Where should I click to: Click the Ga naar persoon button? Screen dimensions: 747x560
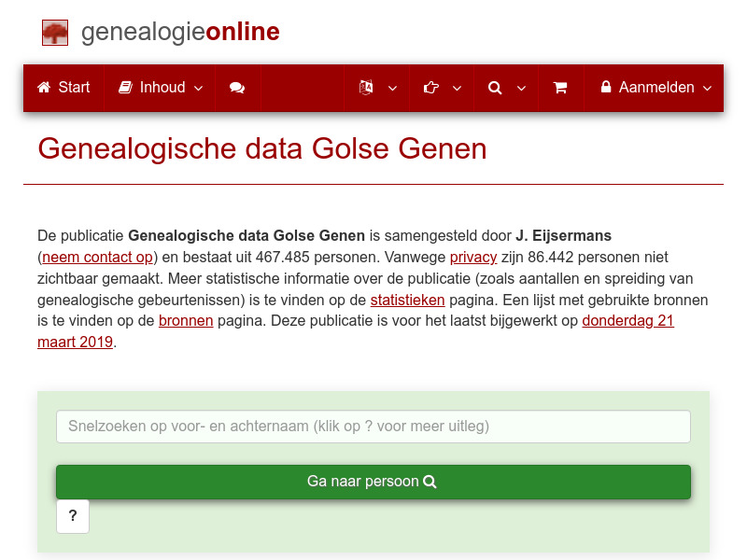pos(373,482)
